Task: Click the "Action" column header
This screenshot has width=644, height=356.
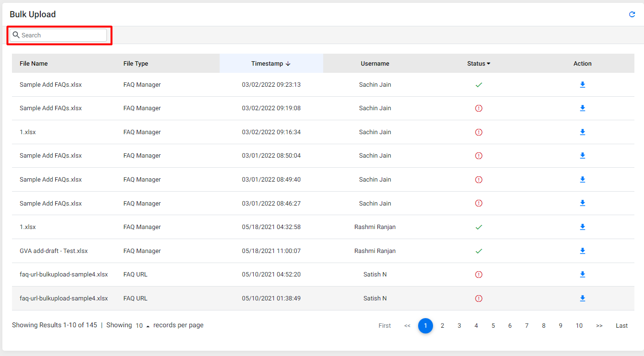Action: pyautogui.click(x=583, y=64)
